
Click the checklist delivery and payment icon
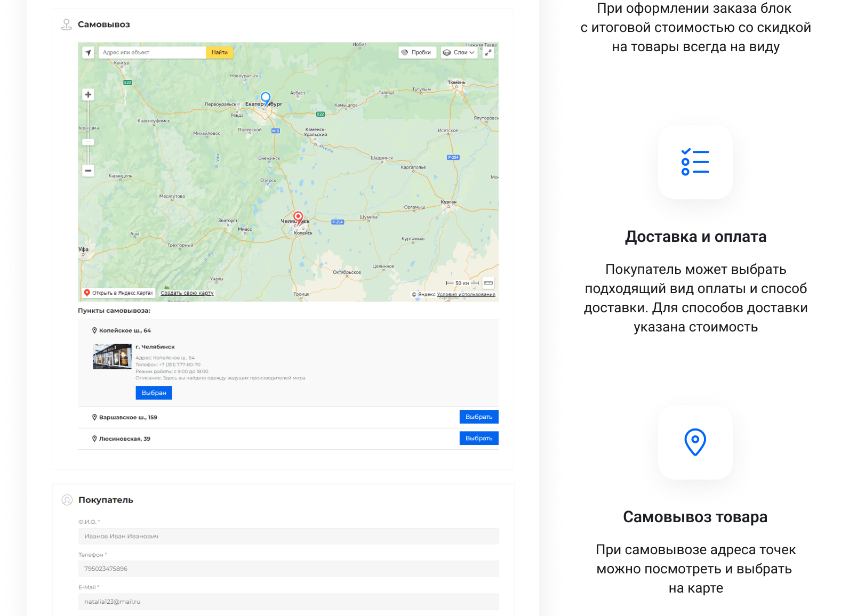(x=695, y=162)
